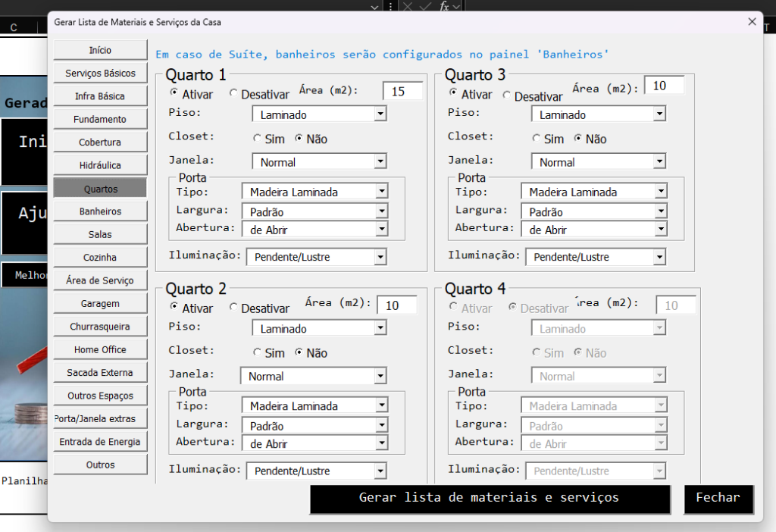Click the formula bar options dots
Viewport: 776px width, 532px height.
pos(390,6)
